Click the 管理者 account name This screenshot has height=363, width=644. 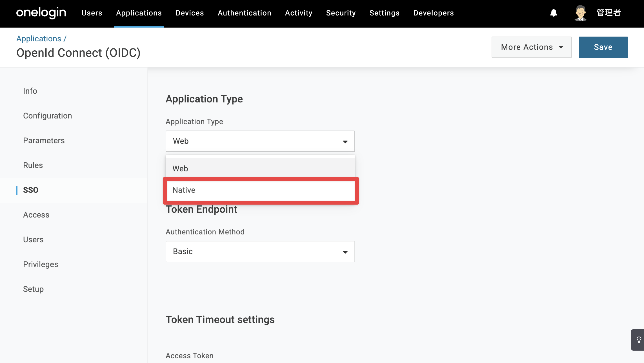tap(609, 13)
